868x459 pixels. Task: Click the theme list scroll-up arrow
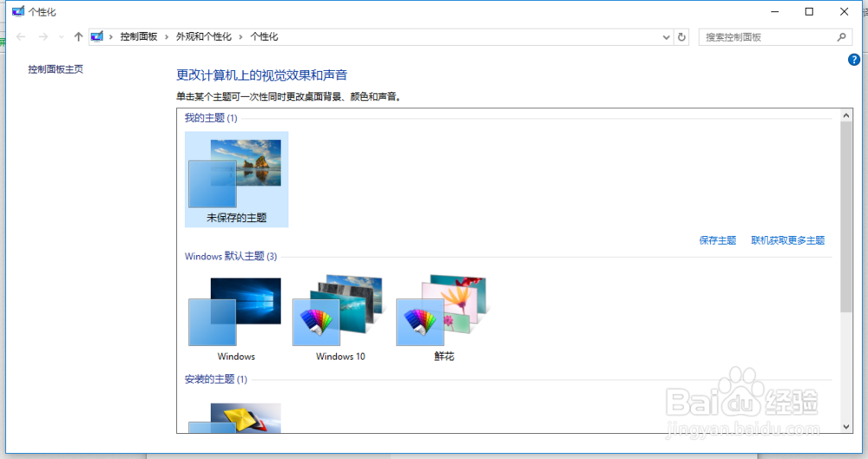tap(845, 115)
